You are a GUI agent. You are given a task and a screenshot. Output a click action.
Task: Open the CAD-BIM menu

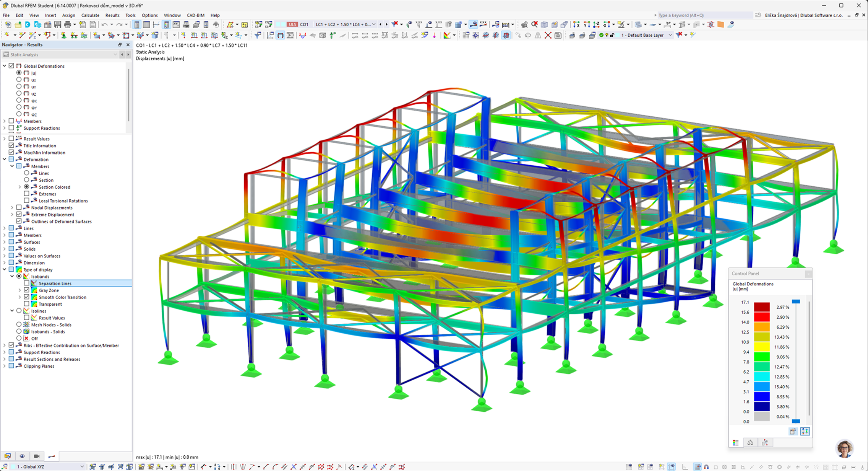pyautogui.click(x=196, y=15)
